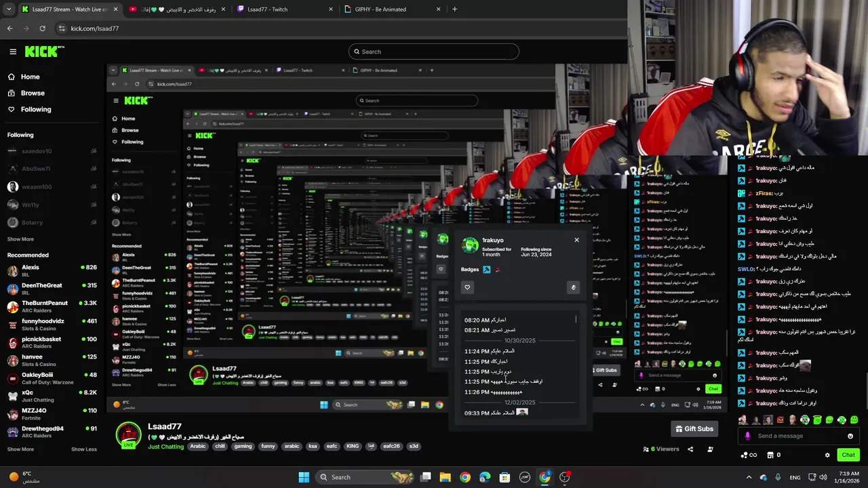Close the 1rakuyo user card
868x488 pixels.
point(576,240)
